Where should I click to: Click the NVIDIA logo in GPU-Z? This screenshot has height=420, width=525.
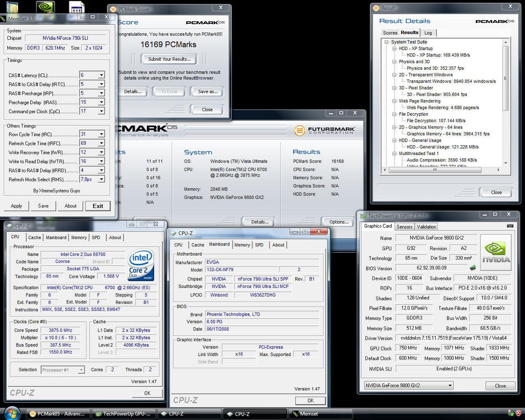pos(496,253)
